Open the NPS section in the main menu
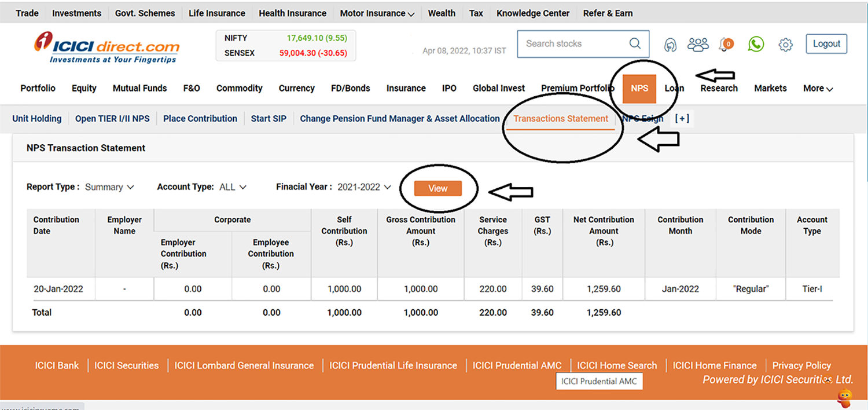The width and height of the screenshot is (868, 410). (x=639, y=88)
